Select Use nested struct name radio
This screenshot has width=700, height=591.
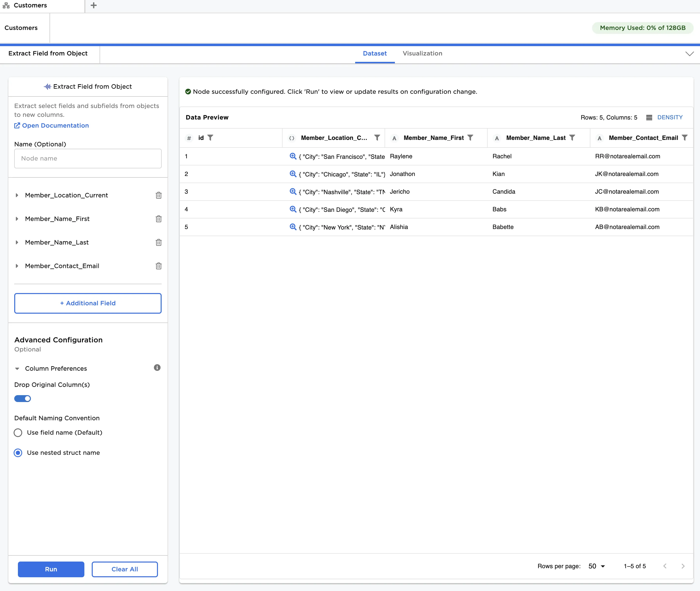click(18, 453)
